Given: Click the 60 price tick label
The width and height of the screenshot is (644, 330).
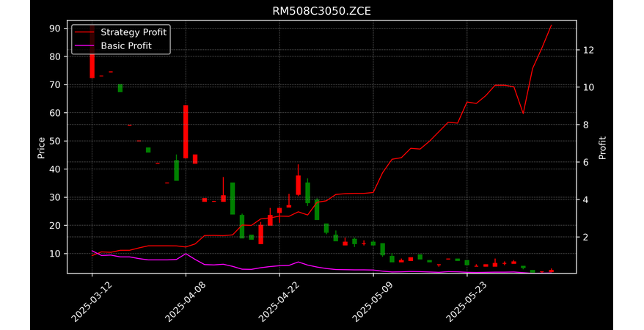Looking at the screenshot, I should tap(56, 113).
